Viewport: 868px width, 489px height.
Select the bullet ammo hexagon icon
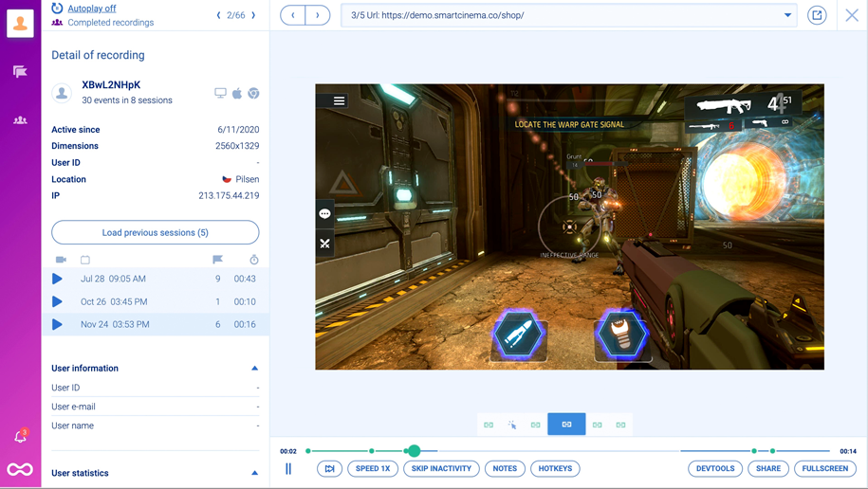(518, 335)
